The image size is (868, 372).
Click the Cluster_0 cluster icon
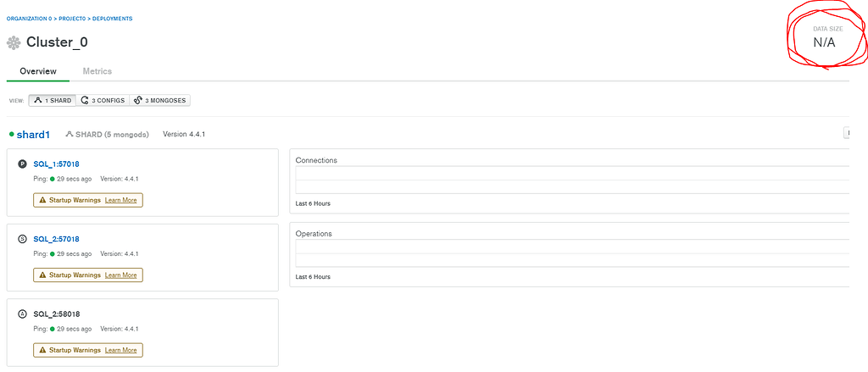coord(14,43)
